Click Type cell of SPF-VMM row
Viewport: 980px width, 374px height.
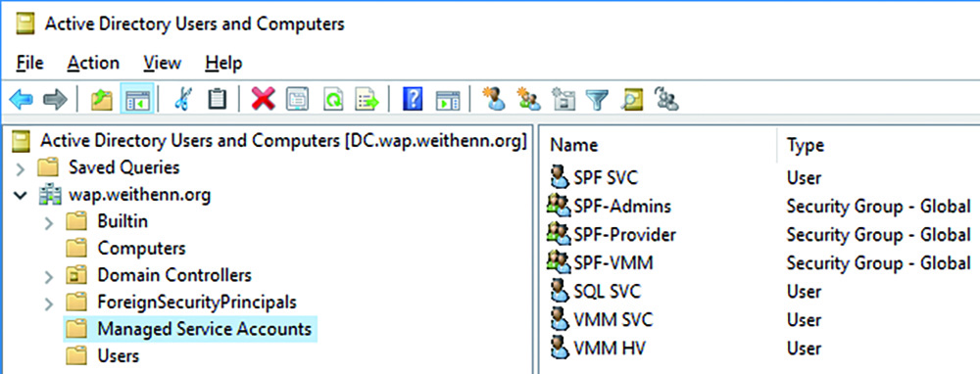878,262
